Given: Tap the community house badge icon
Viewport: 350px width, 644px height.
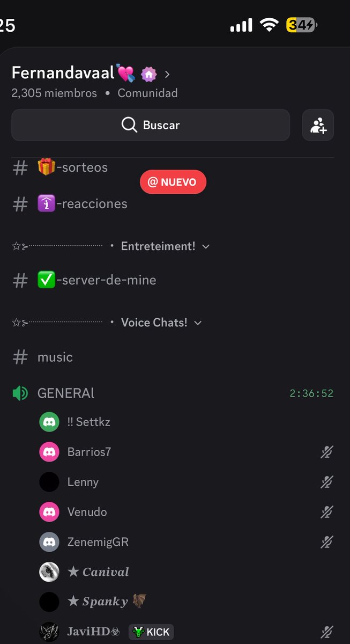Looking at the screenshot, I should coord(149,74).
